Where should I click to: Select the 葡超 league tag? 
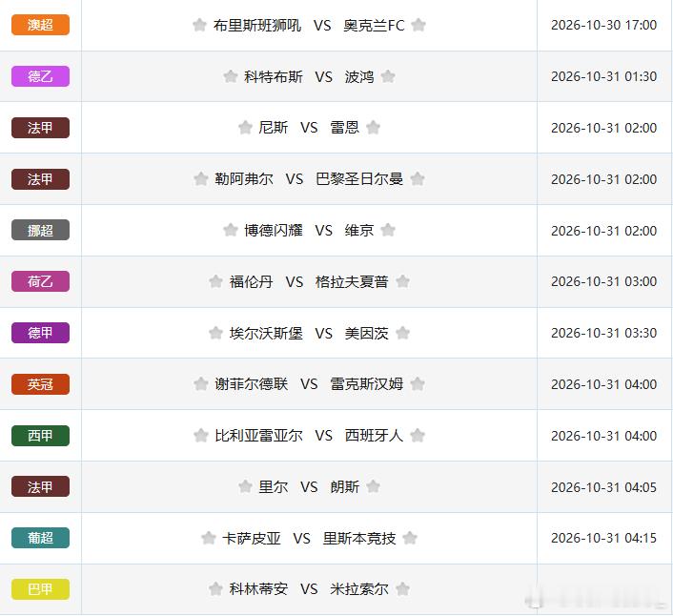click(40, 538)
